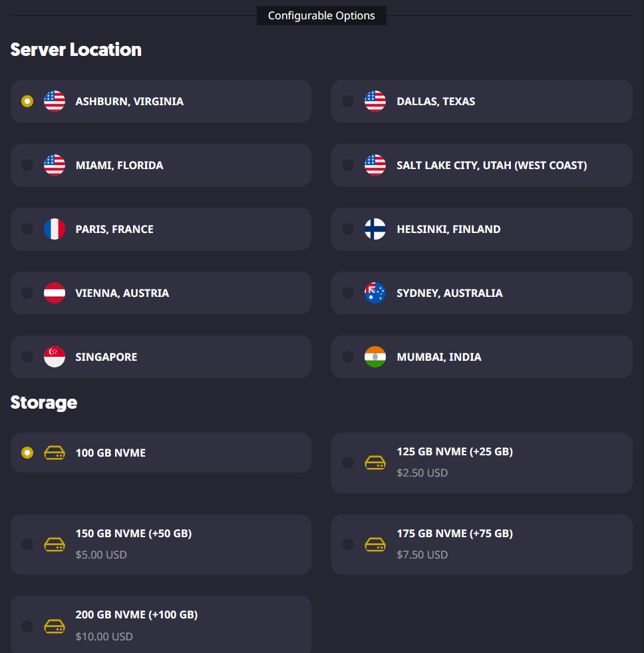644x653 pixels.
Task: Click the France flag icon
Action: pos(55,229)
